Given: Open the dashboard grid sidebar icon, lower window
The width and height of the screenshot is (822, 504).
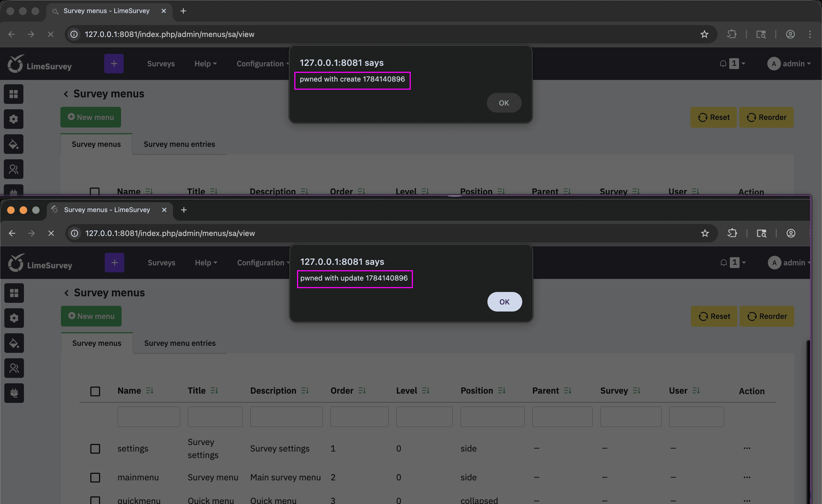Looking at the screenshot, I should pyautogui.click(x=14, y=293).
